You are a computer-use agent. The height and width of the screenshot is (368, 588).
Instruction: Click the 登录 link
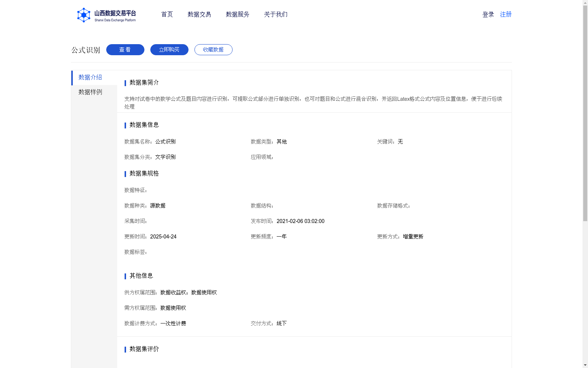point(488,14)
